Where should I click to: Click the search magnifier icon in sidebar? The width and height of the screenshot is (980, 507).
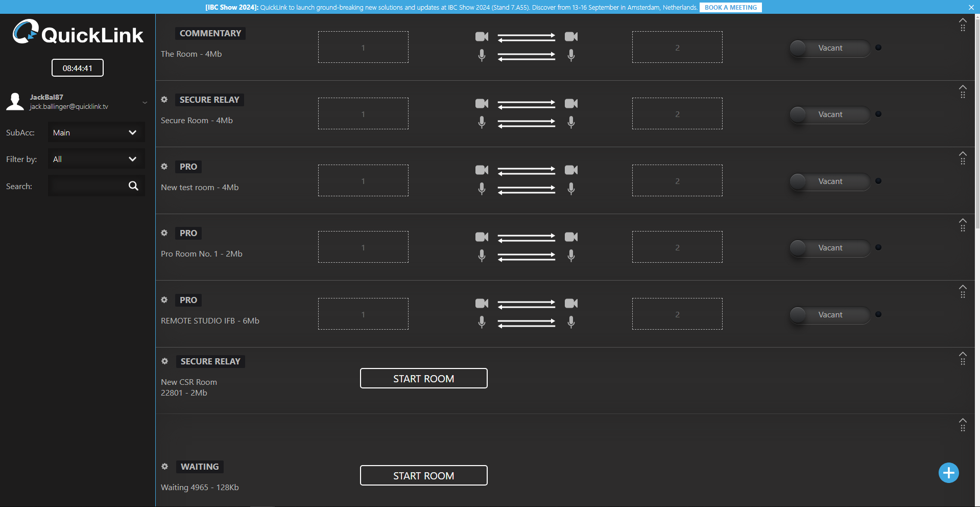[x=133, y=186]
